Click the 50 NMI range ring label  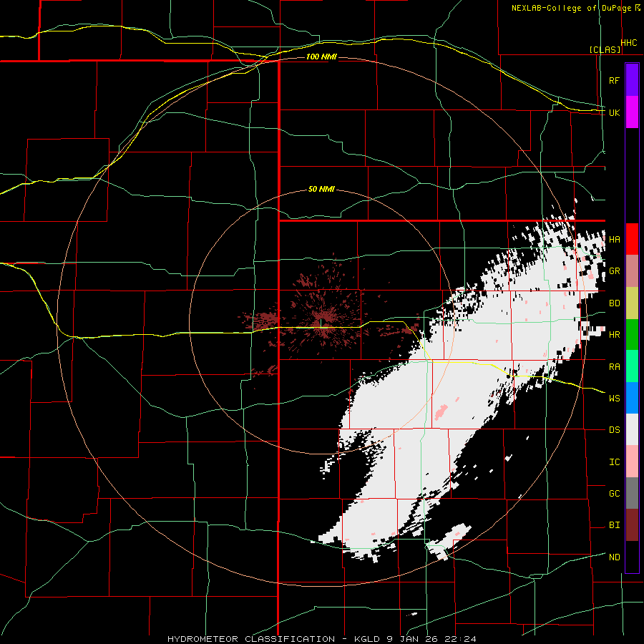(x=321, y=190)
